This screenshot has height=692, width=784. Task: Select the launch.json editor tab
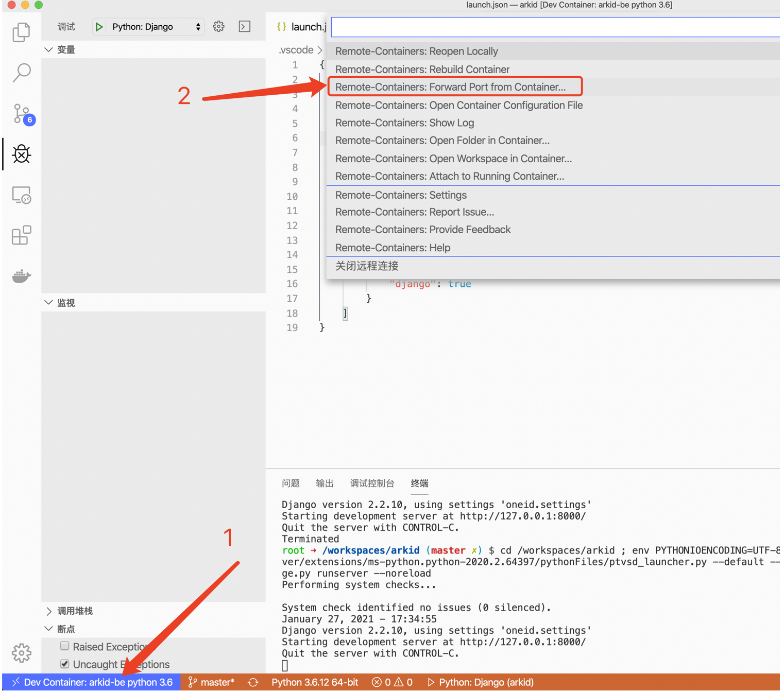point(301,27)
